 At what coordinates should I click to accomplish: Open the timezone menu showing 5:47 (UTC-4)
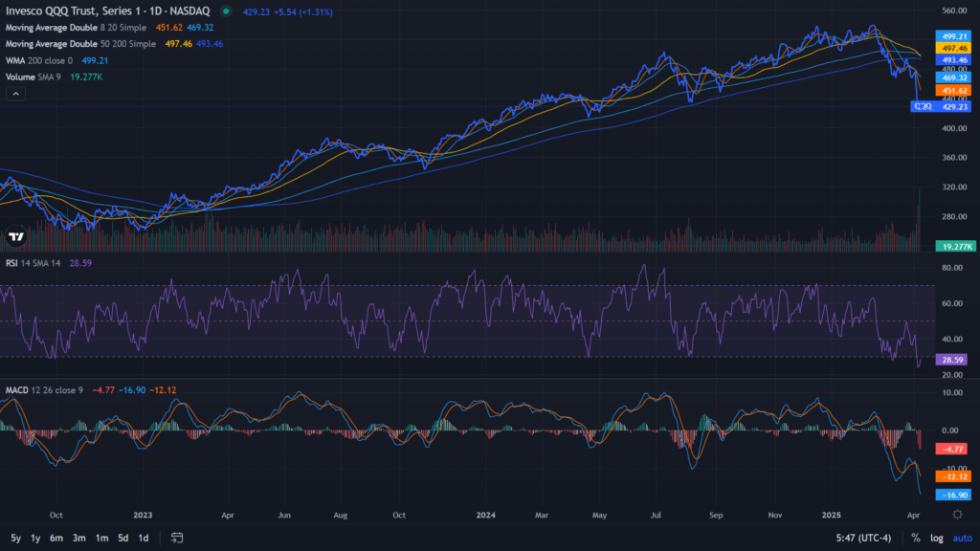coord(863,538)
